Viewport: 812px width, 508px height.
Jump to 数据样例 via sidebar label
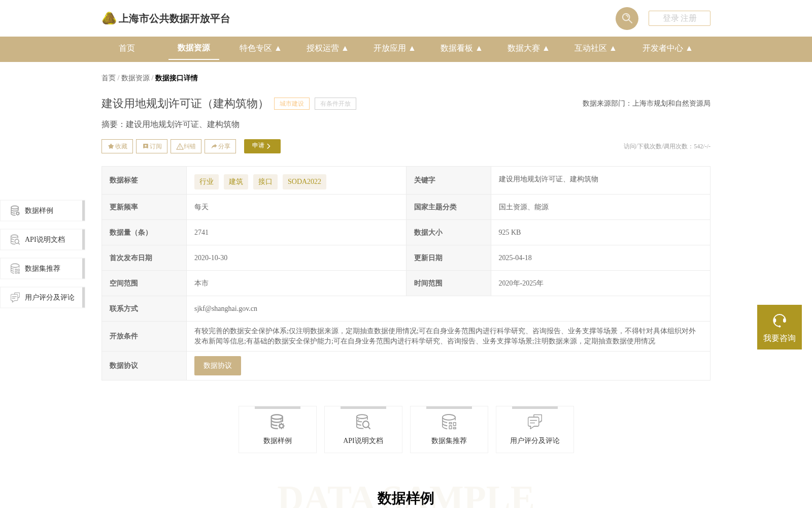coord(39,211)
